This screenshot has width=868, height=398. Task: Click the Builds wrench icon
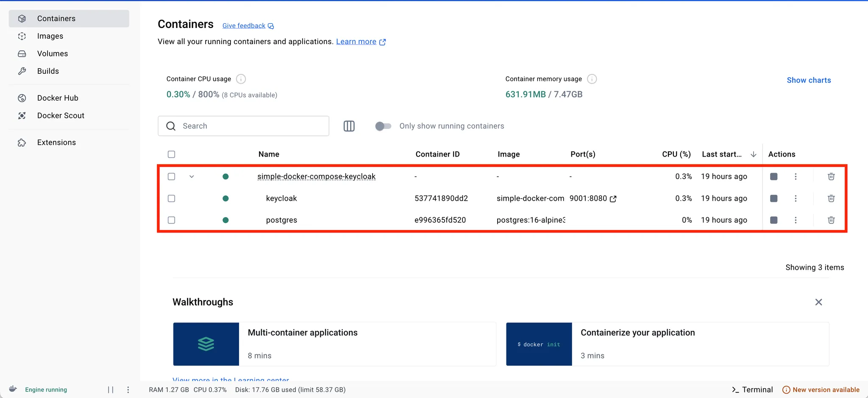[22, 71]
